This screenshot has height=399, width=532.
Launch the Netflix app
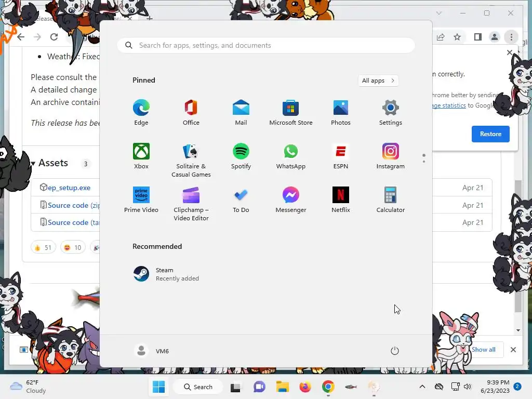coord(341,200)
